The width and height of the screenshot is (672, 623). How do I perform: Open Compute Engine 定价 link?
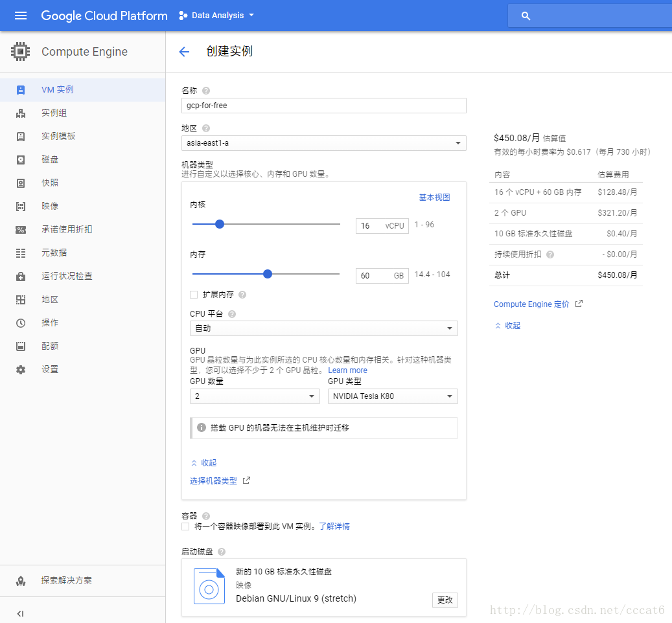pos(531,304)
